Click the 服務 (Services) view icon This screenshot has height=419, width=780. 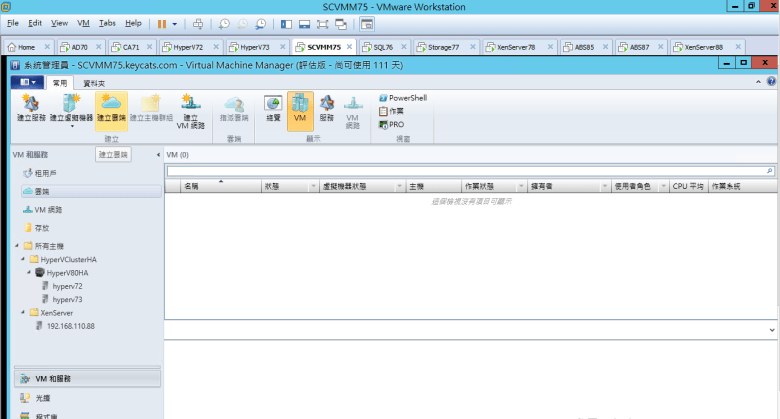(x=326, y=109)
